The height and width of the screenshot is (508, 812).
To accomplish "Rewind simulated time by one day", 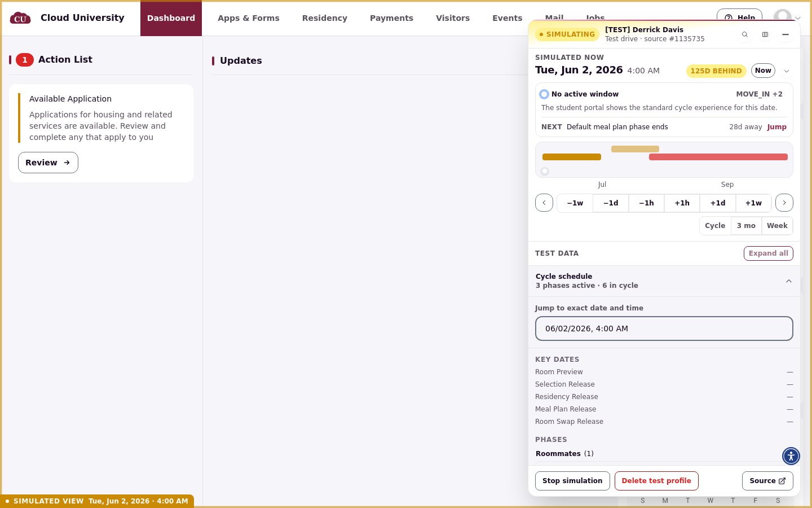I will click(611, 203).
